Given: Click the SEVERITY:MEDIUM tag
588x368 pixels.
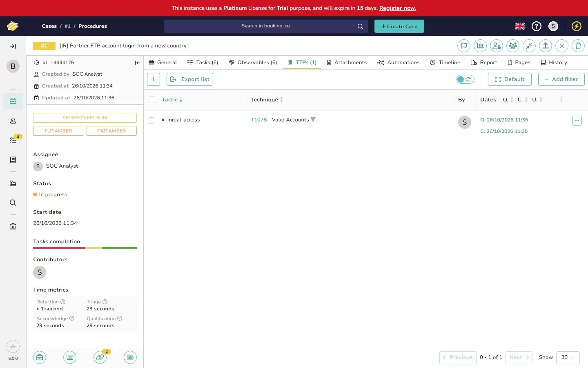Looking at the screenshot, I should point(85,118).
